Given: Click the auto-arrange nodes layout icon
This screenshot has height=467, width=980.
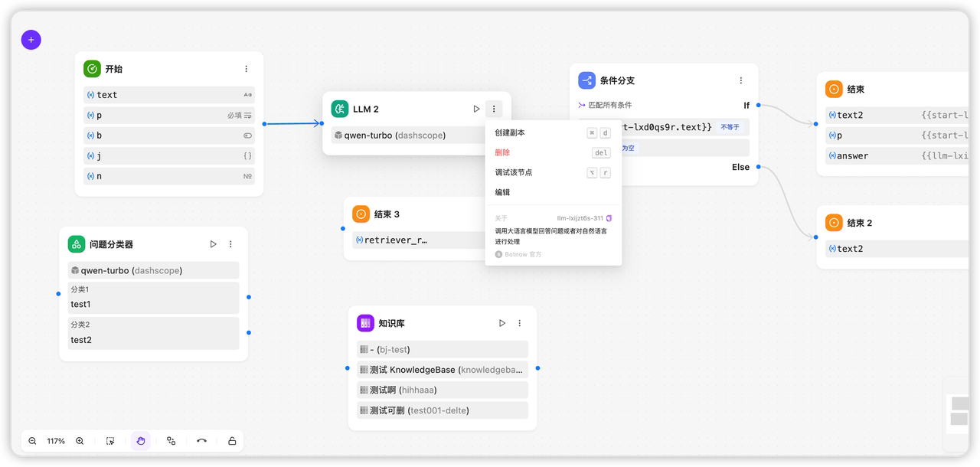Looking at the screenshot, I should 171,441.
